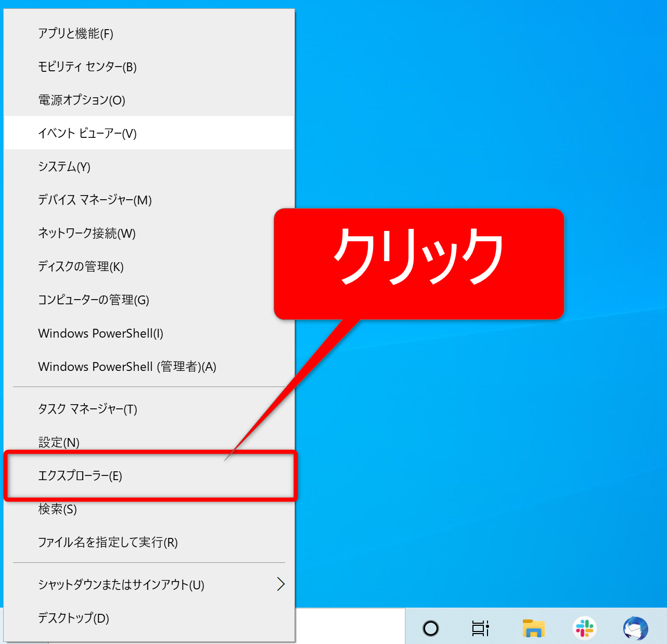The width and height of the screenshot is (667, 644).
Task: Expand the シャットダウンまたはサインアウト submenu arrow
Action: click(281, 584)
